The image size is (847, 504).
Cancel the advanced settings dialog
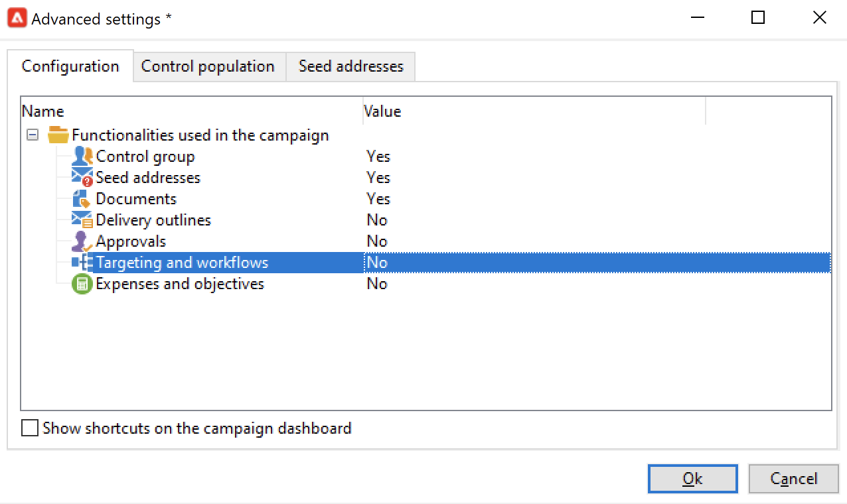point(793,478)
